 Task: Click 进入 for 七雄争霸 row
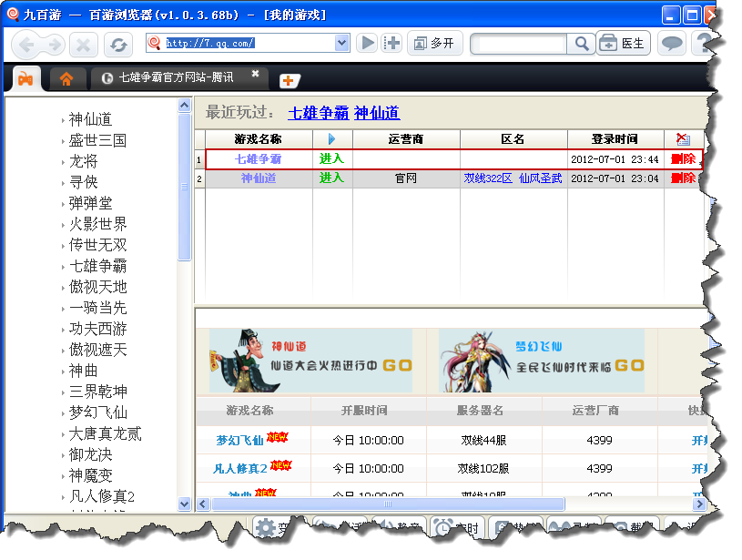[x=331, y=158]
